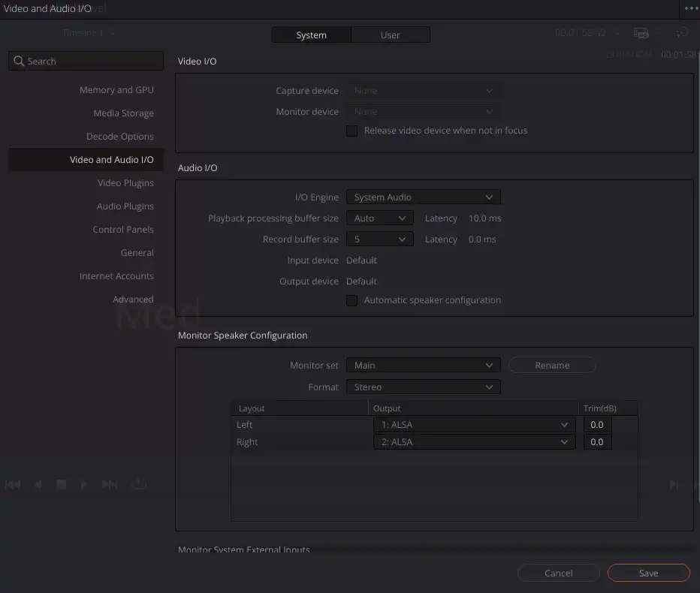Open the Record buffer size dropdown

(380, 239)
